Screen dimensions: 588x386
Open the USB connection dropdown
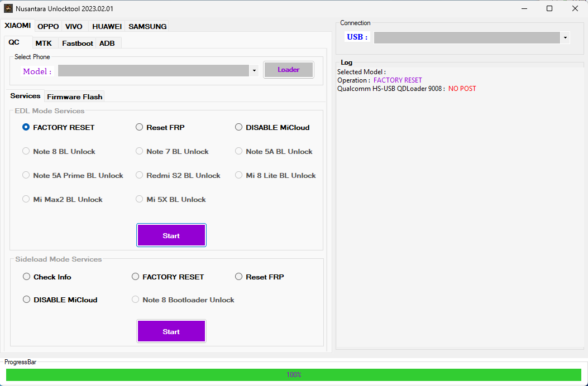[x=565, y=37]
